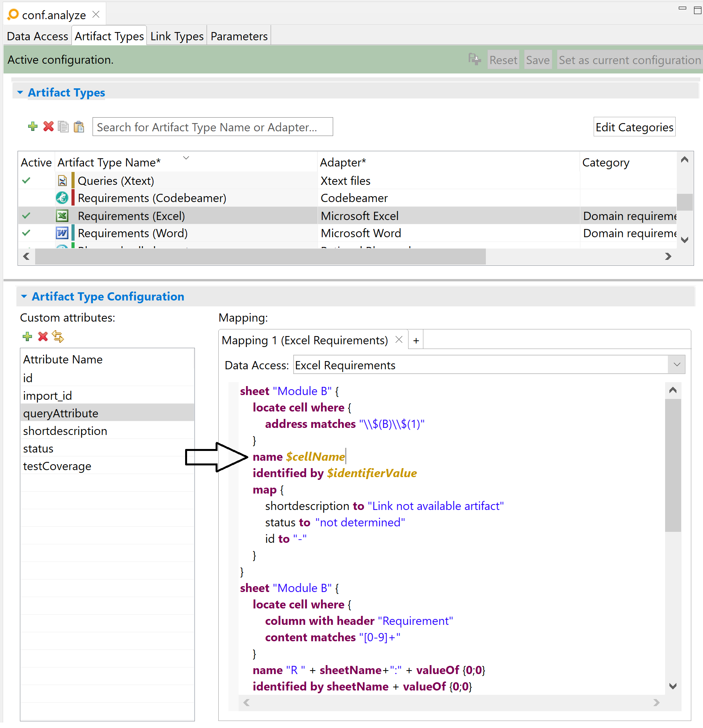Collapse the Artifact Type Configuration section
The height and width of the screenshot is (728, 703).
click(24, 297)
